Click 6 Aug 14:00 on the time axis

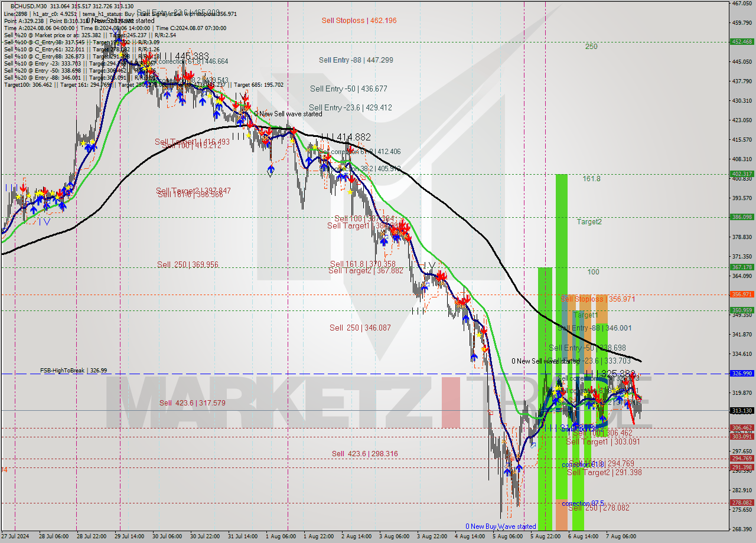[x=583, y=537]
